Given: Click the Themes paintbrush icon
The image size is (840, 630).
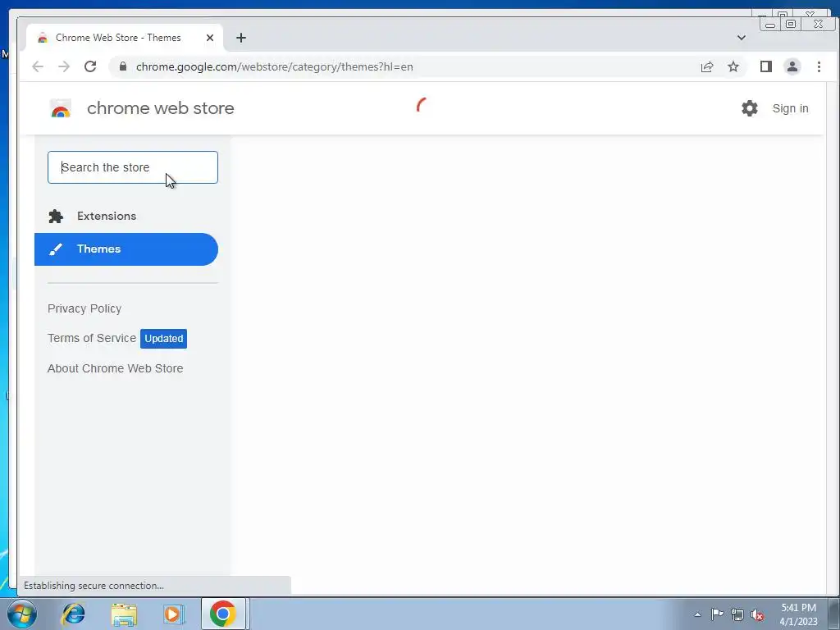Looking at the screenshot, I should click(x=56, y=249).
